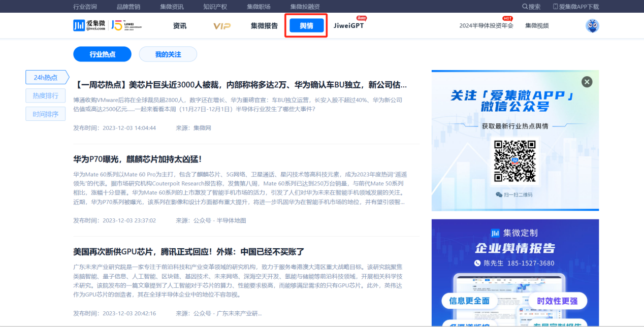The width and height of the screenshot is (644, 327).
Task: Click the summary text starting 广东未来产业研究院
Action: tap(238, 280)
